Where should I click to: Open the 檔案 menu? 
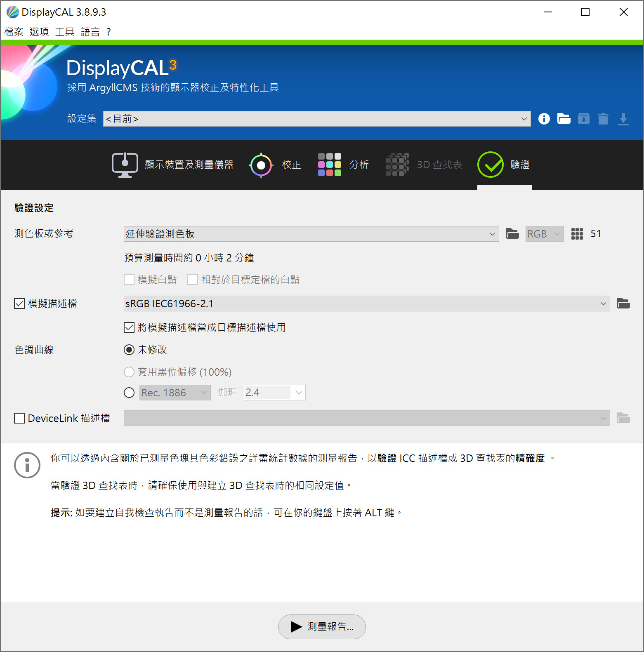click(x=14, y=32)
